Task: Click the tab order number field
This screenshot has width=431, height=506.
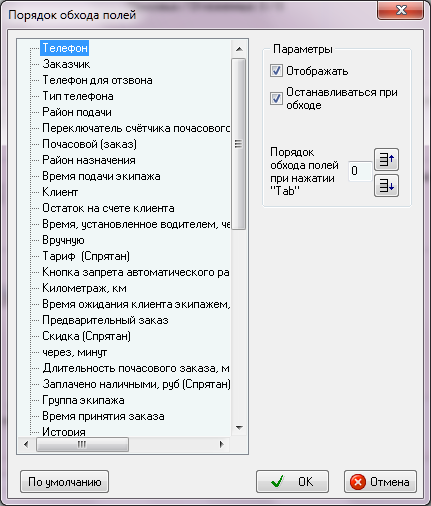Action: click(x=360, y=171)
